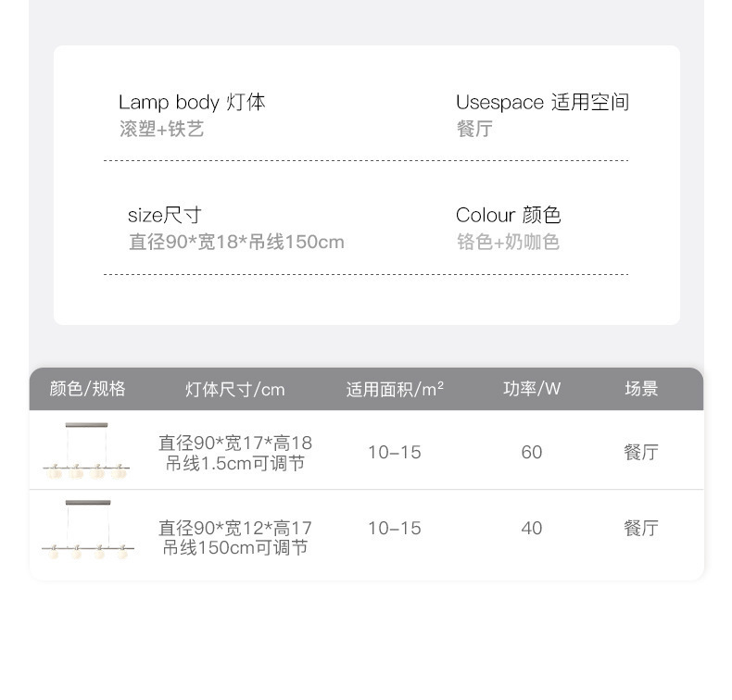
Task: Click the 功率/W column header
Action: (x=532, y=389)
